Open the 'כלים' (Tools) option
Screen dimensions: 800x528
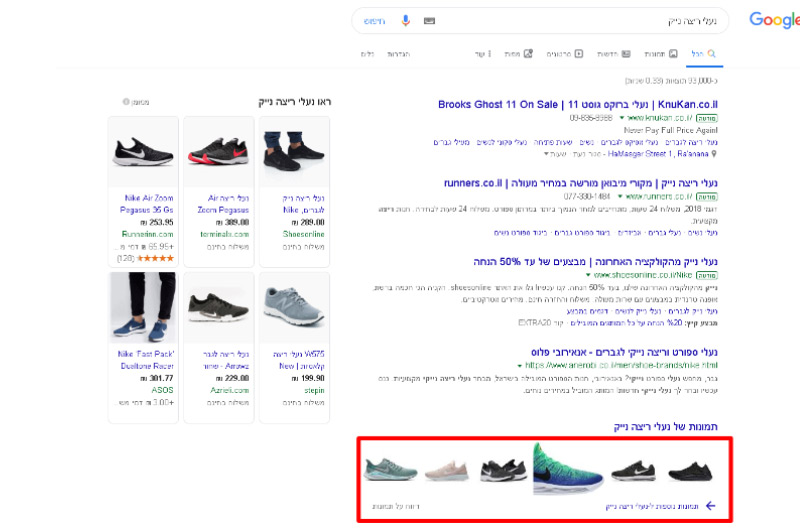point(367,54)
